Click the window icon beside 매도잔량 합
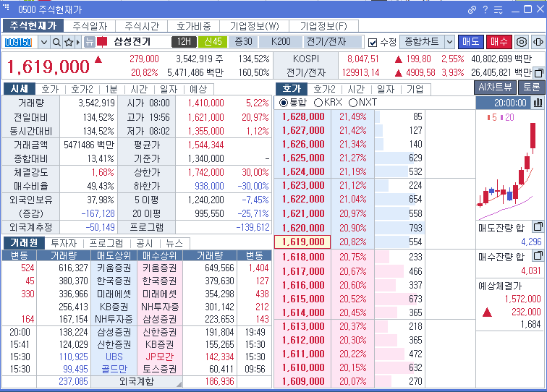This screenshot has height=392, width=547. [x=538, y=226]
